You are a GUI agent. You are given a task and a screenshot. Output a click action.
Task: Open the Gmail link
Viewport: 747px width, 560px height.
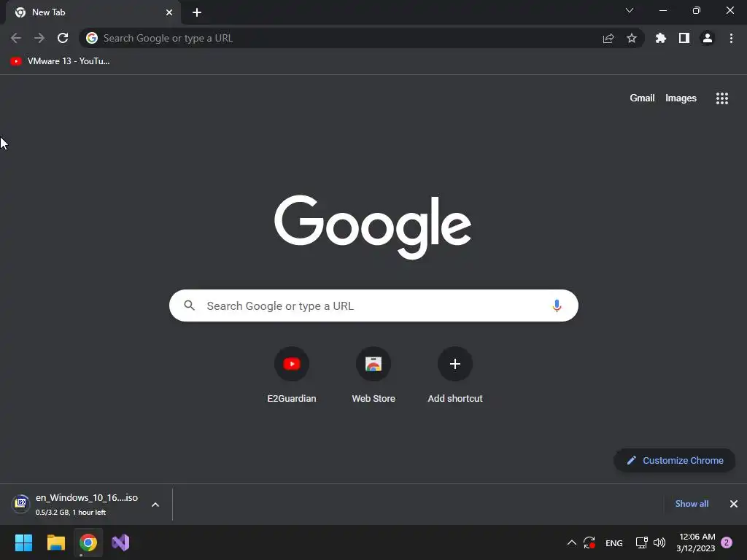coord(642,98)
